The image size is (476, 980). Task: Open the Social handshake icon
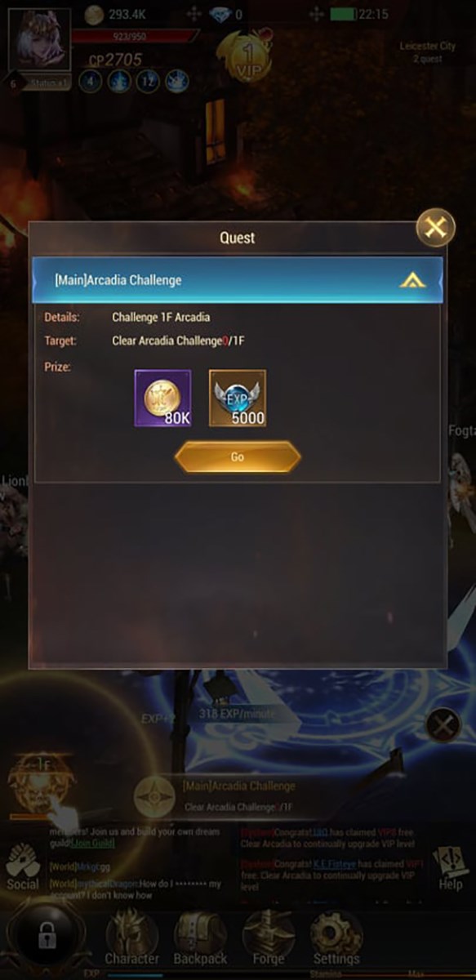point(23,867)
